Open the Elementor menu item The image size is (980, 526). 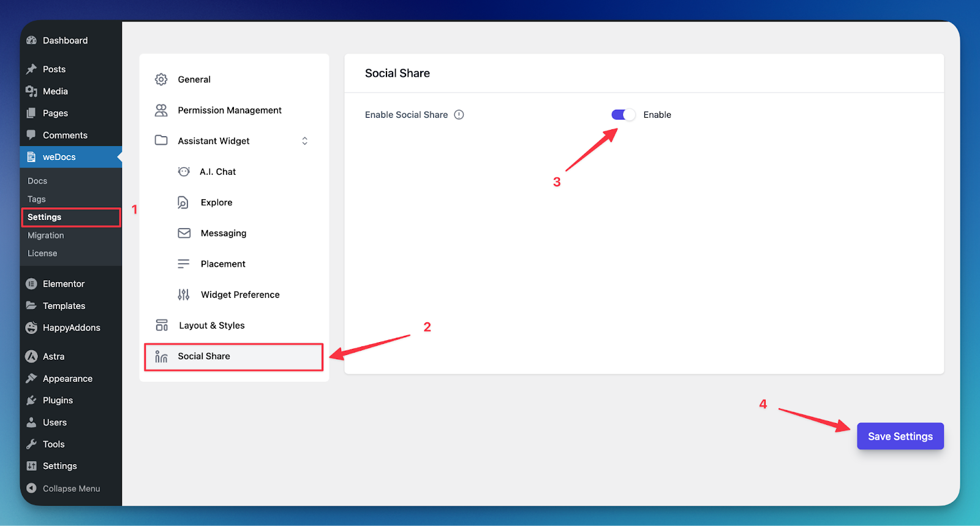click(64, 284)
